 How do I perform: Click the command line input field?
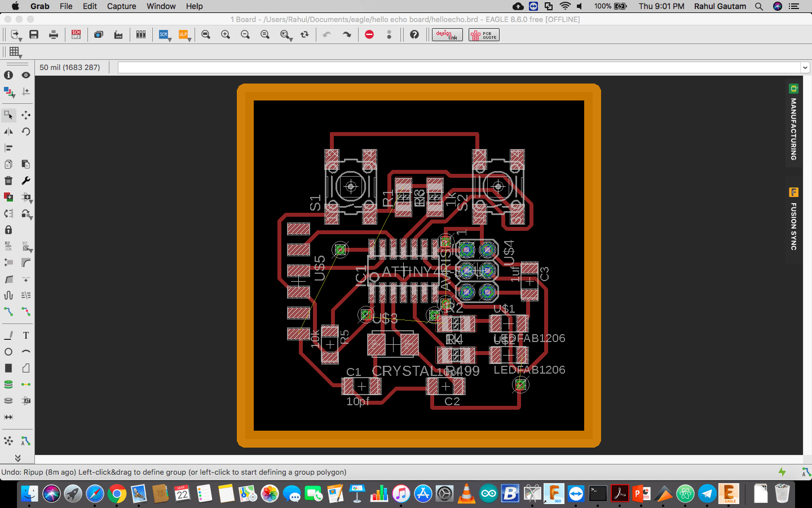click(459, 68)
